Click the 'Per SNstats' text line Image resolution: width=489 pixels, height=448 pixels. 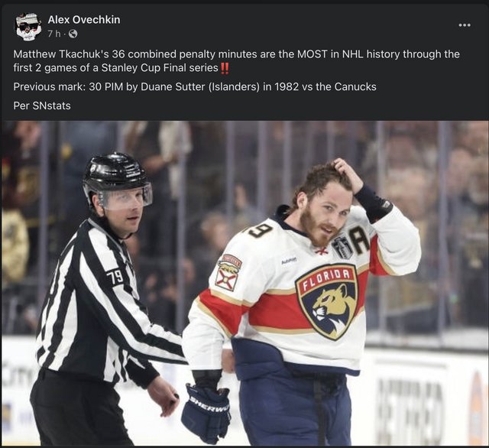pos(42,106)
